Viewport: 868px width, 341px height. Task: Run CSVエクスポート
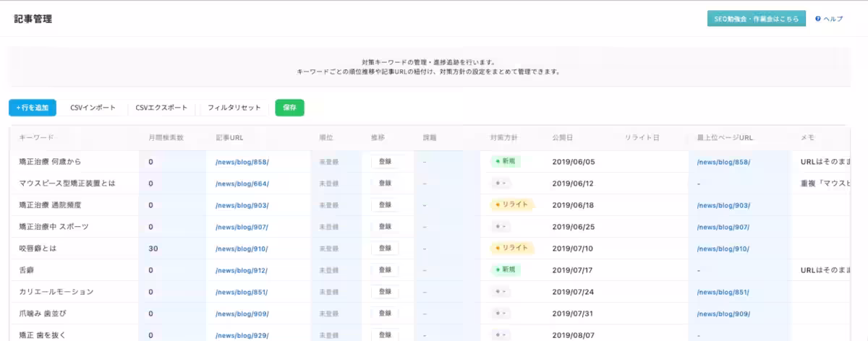(162, 108)
